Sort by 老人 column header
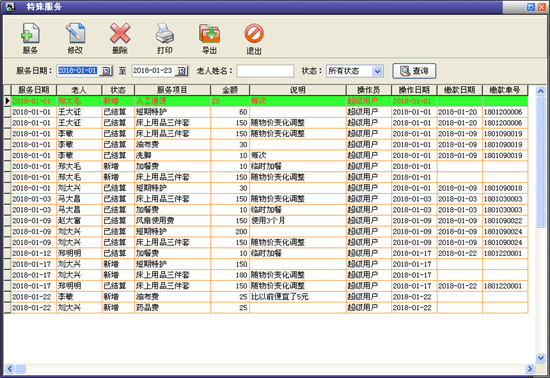The image size is (550, 378). [x=79, y=90]
